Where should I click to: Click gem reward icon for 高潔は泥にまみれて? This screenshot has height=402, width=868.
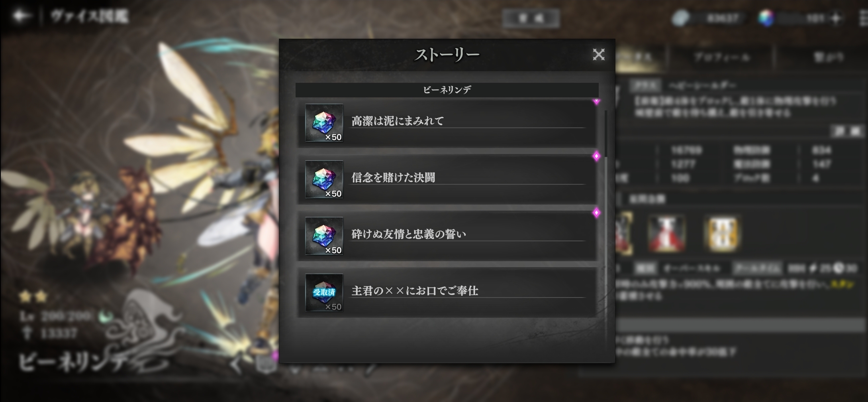(x=324, y=123)
